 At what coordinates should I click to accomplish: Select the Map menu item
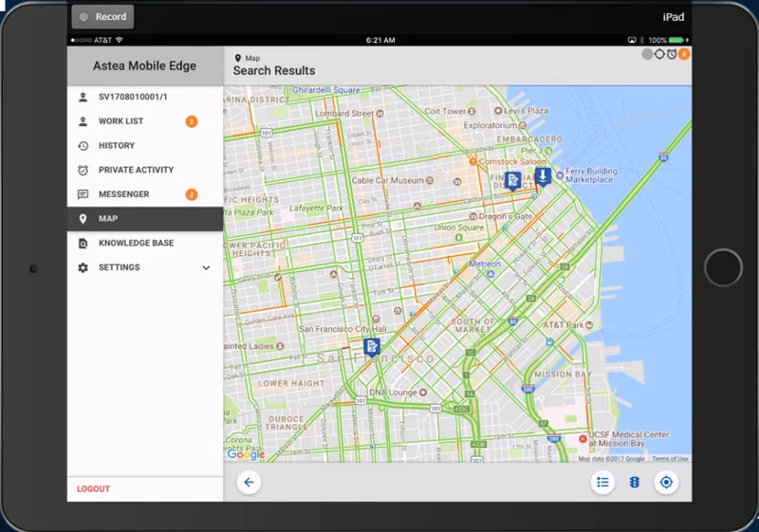point(145,219)
